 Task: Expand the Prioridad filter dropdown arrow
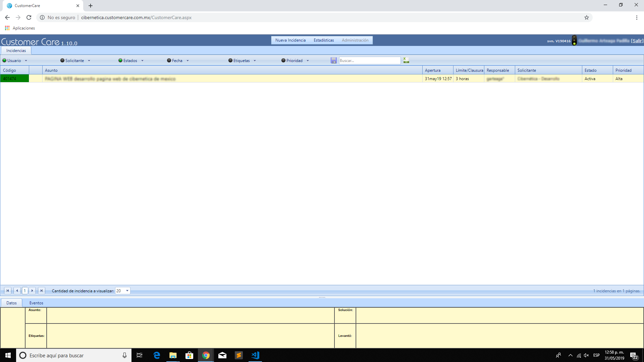click(x=308, y=61)
